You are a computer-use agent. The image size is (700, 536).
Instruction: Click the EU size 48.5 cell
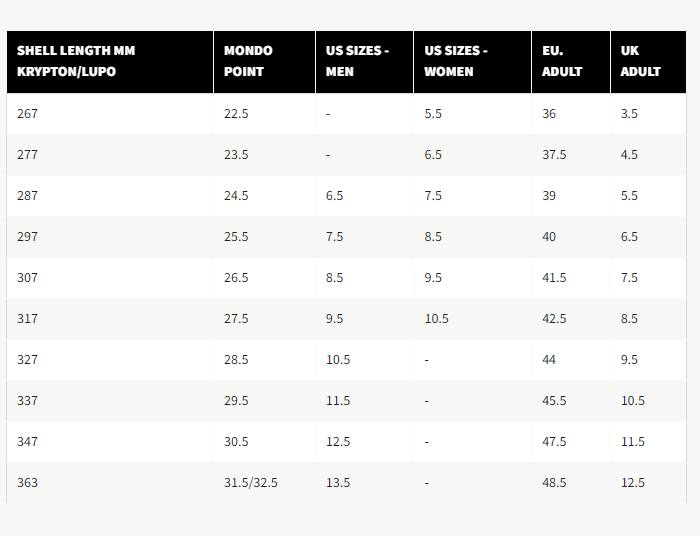coord(554,483)
